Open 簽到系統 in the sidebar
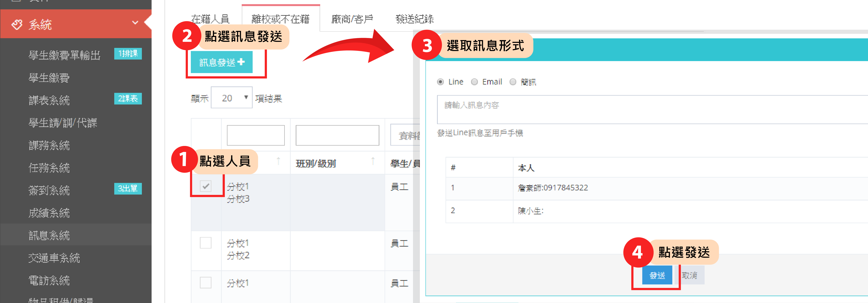868x303 pixels. (49, 191)
